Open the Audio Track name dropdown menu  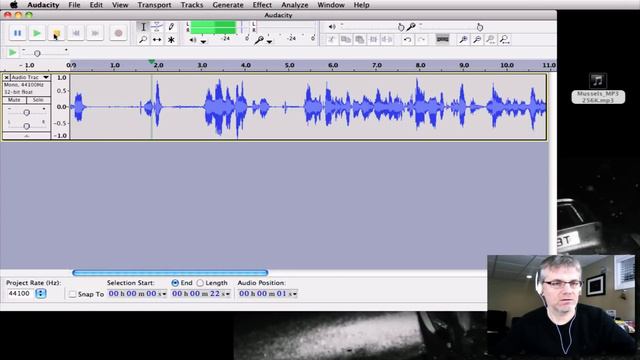coord(46,77)
